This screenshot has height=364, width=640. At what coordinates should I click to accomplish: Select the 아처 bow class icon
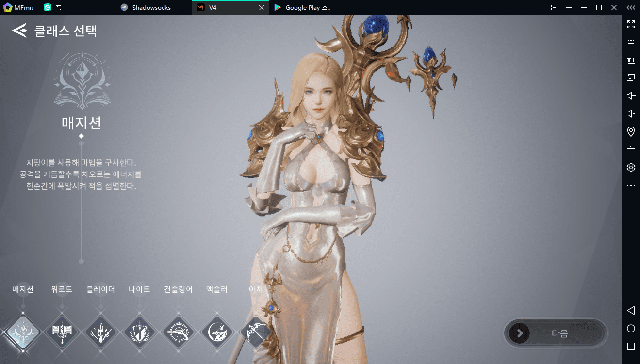point(256,332)
